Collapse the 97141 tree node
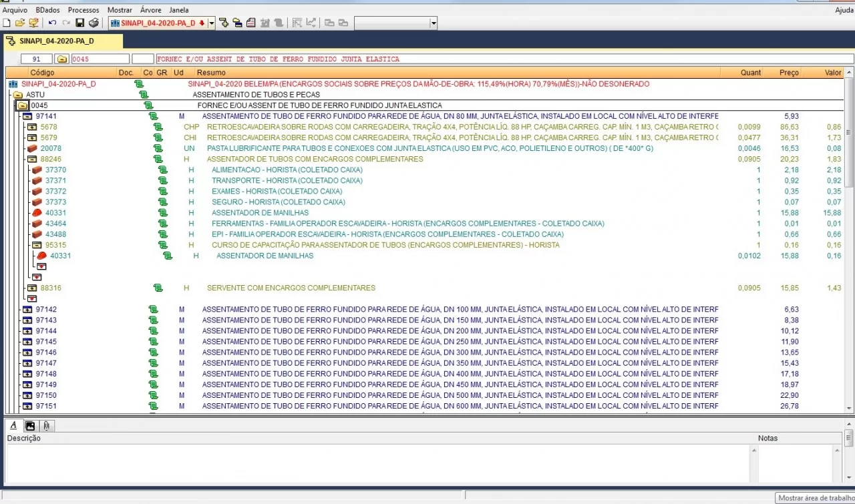The height and width of the screenshot is (504, 855). coord(27,116)
